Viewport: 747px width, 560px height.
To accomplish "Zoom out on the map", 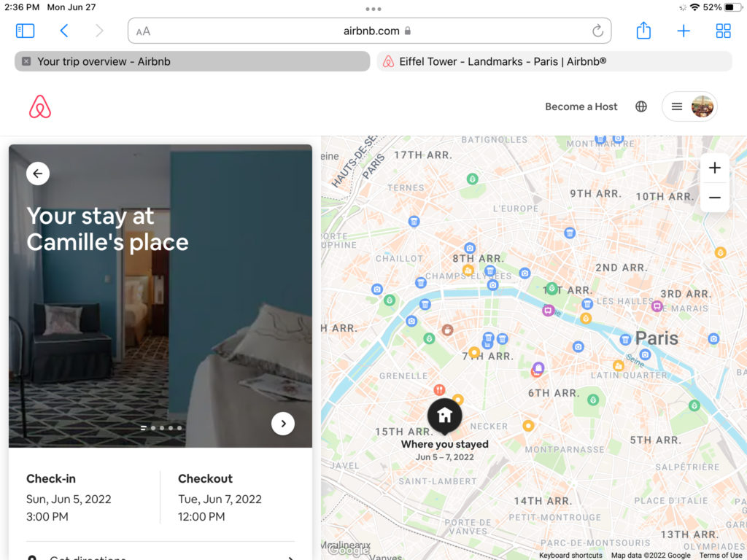I will click(x=715, y=197).
